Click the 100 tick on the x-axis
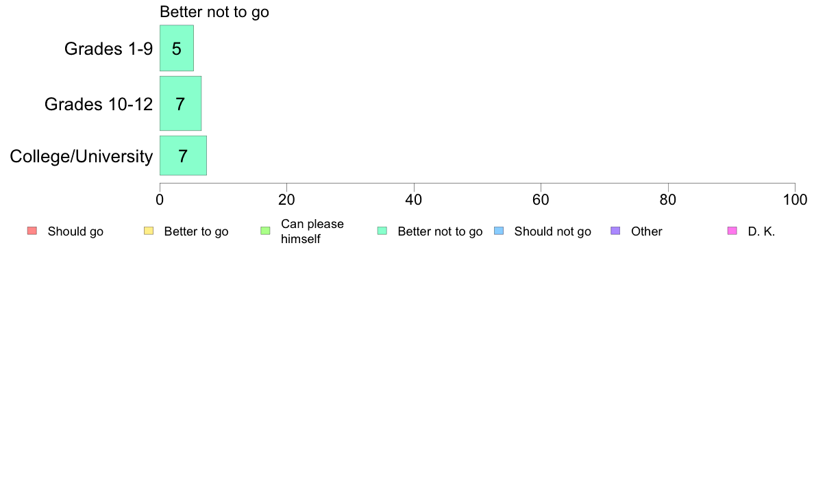Viewport: 814px width, 504px height. 795,200
